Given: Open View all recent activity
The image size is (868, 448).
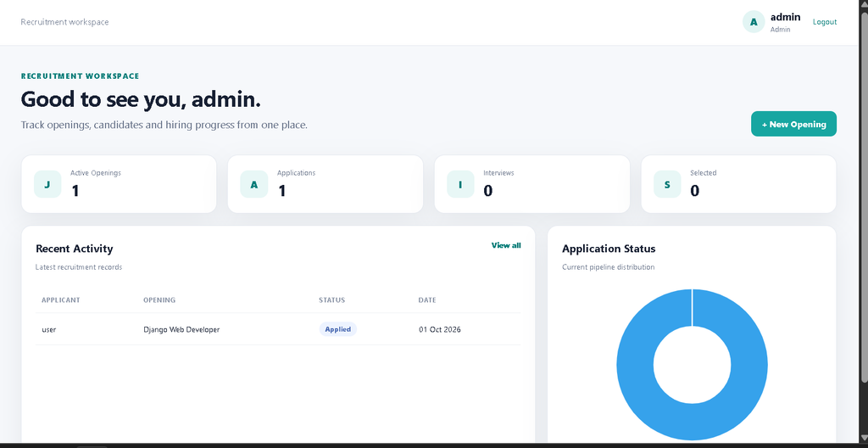Looking at the screenshot, I should click(x=506, y=245).
